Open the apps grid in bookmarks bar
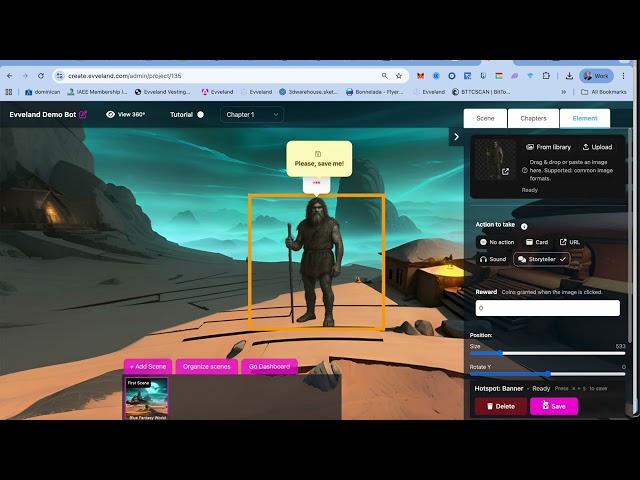The height and width of the screenshot is (480, 640). pos(9,92)
